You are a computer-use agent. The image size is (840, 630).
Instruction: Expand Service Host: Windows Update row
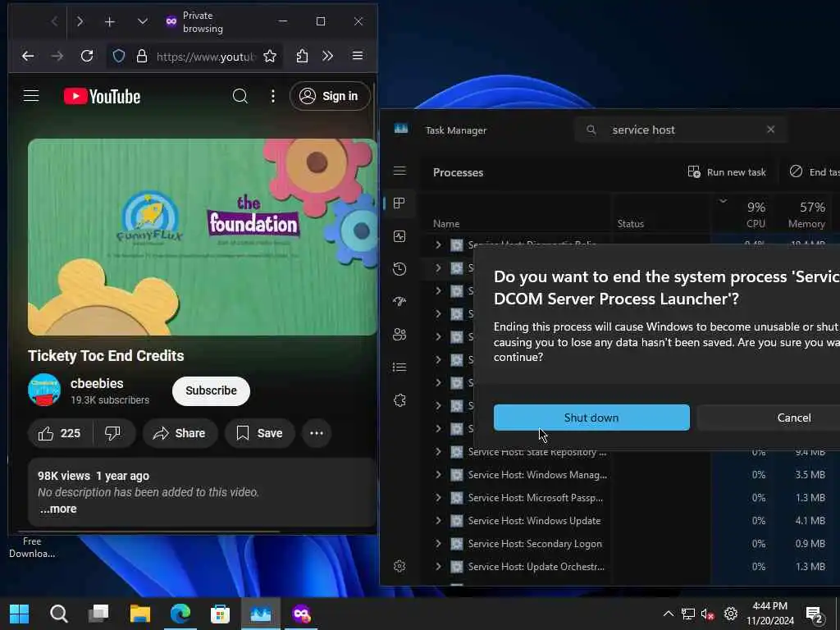point(438,521)
